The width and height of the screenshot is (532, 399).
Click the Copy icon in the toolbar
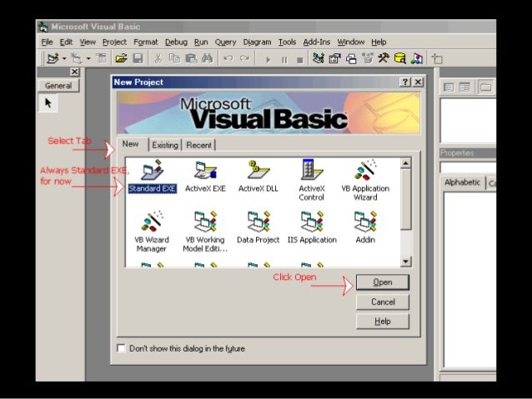(174, 58)
